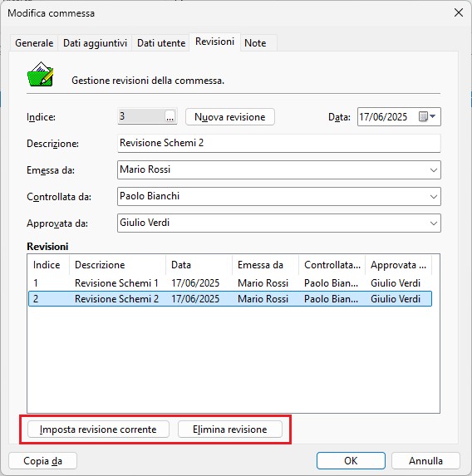The height and width of the screenshot is (476, 472).
Task: Click the Elimina revisione button
Action: pos(230,429)
